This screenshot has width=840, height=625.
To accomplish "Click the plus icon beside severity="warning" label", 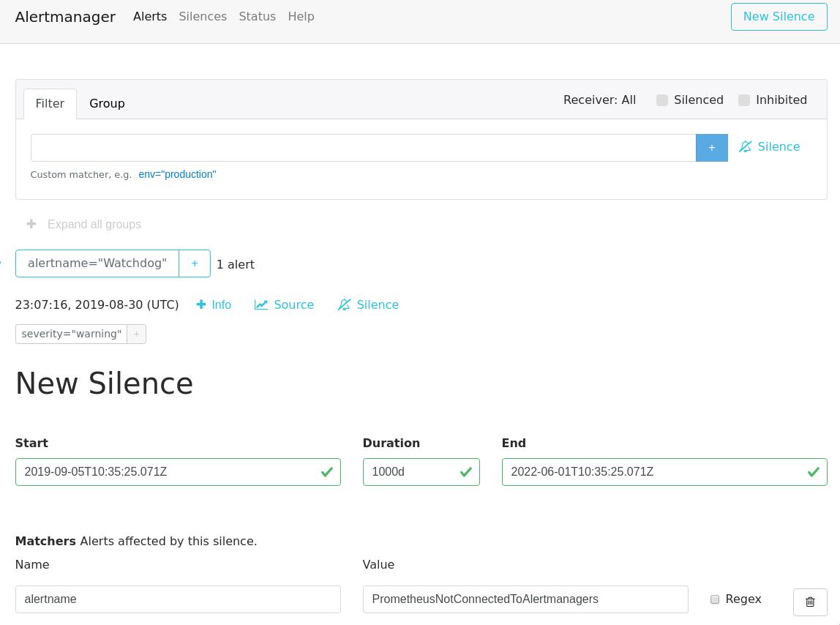I will coord(136,334).
